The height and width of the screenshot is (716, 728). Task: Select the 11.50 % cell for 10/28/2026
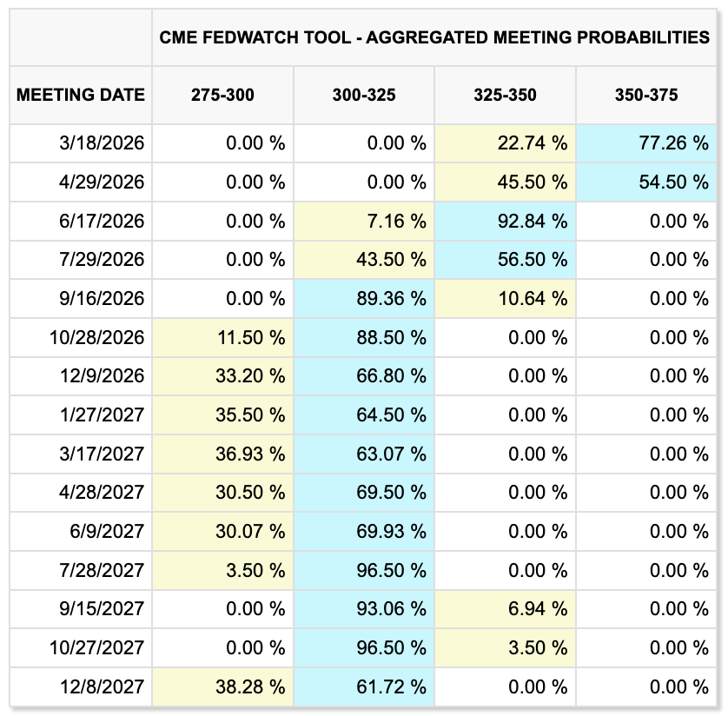(251, 337)
